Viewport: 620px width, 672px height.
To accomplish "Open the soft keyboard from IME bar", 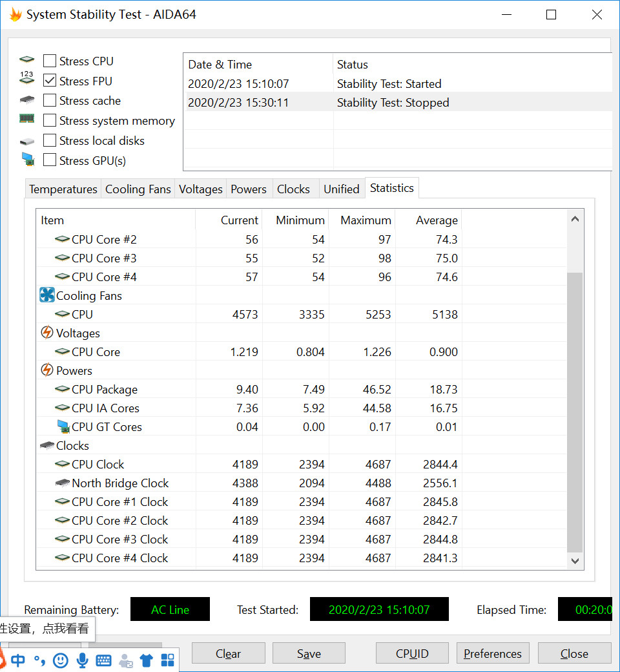I will (104, 660).
